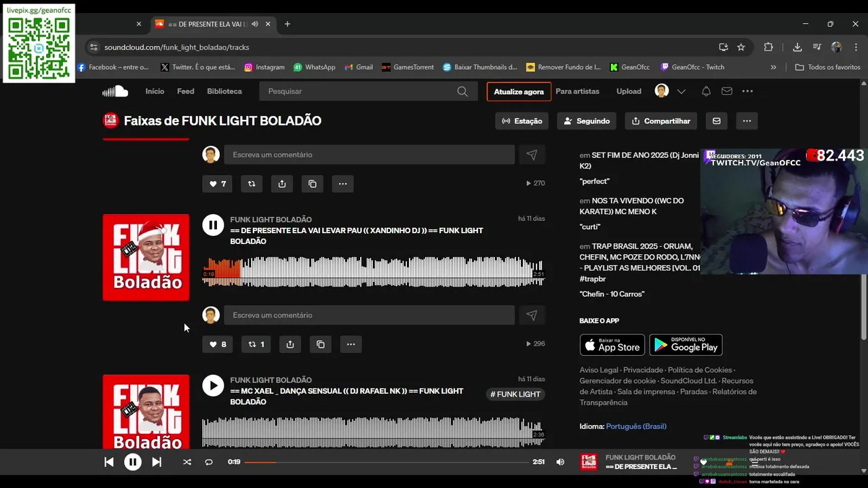Open the Aviso Legal footer link

[599, 370]
